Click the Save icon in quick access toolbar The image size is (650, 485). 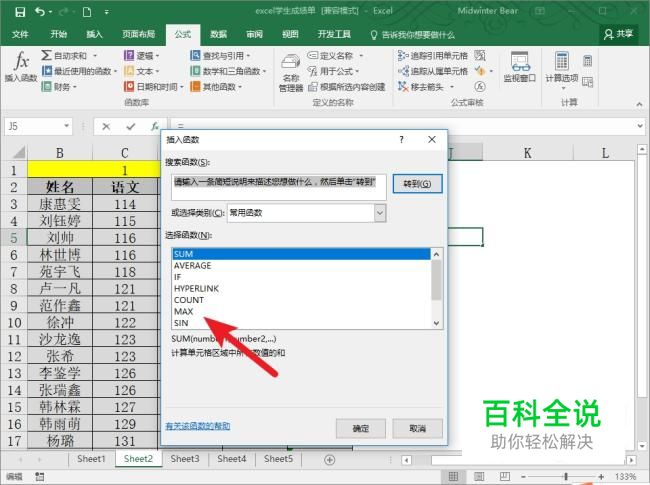[x=19, y=12]
